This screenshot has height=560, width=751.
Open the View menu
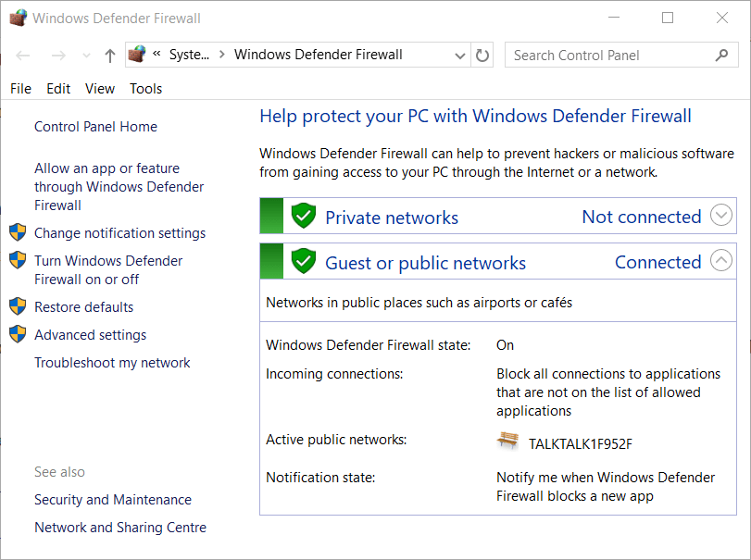(100, 89)
